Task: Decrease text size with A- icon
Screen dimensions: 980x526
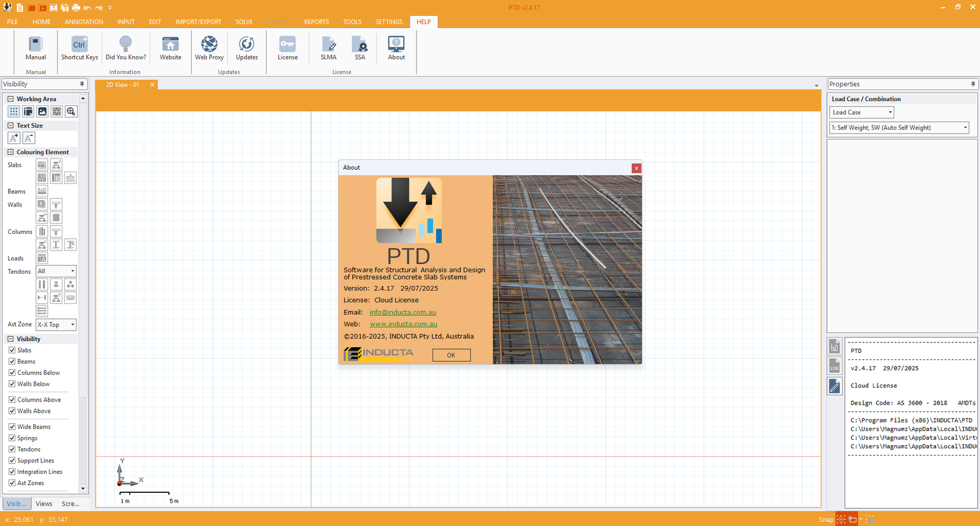Action: [x=29, y=138]
